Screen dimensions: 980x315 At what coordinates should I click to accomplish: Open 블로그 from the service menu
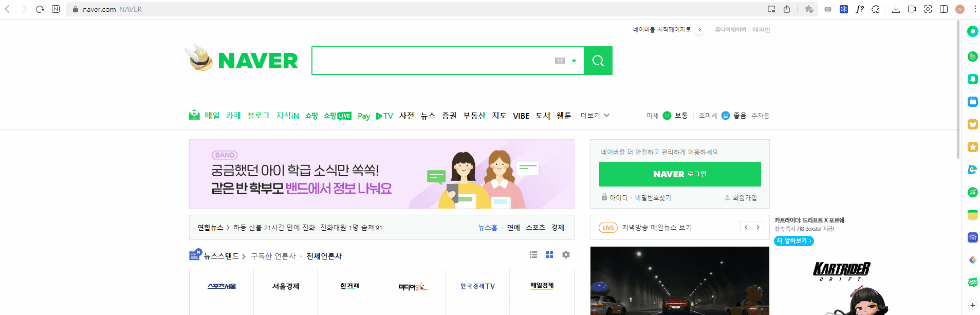[x=258, y=116]
